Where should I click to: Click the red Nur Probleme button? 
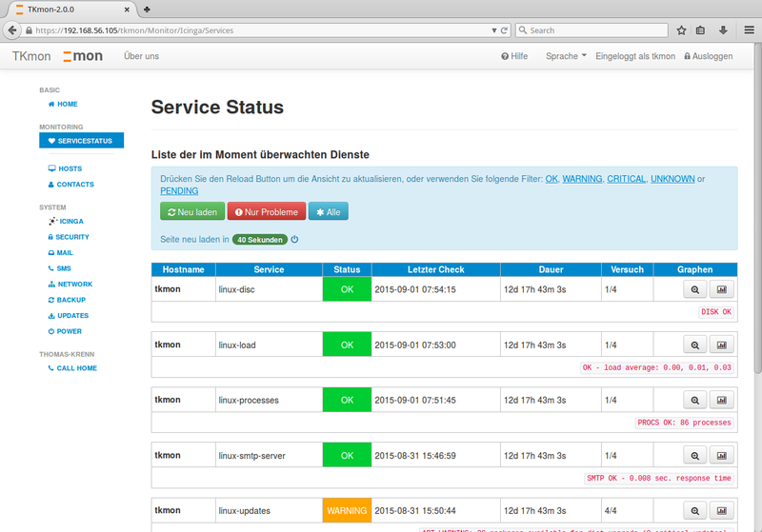[x=267, y=211]
